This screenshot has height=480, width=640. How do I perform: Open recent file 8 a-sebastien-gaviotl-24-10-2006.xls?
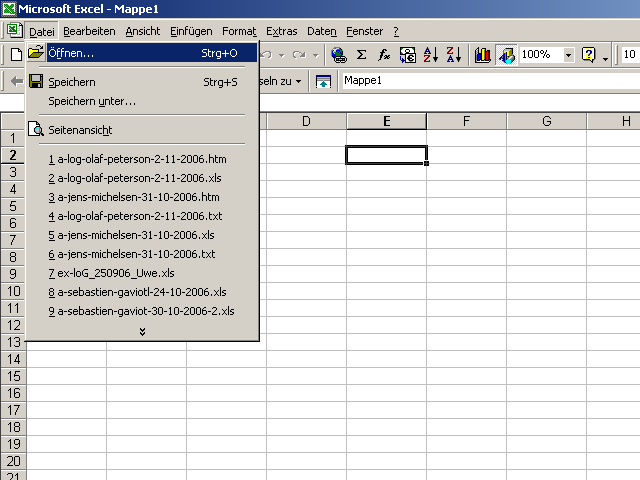142,292
